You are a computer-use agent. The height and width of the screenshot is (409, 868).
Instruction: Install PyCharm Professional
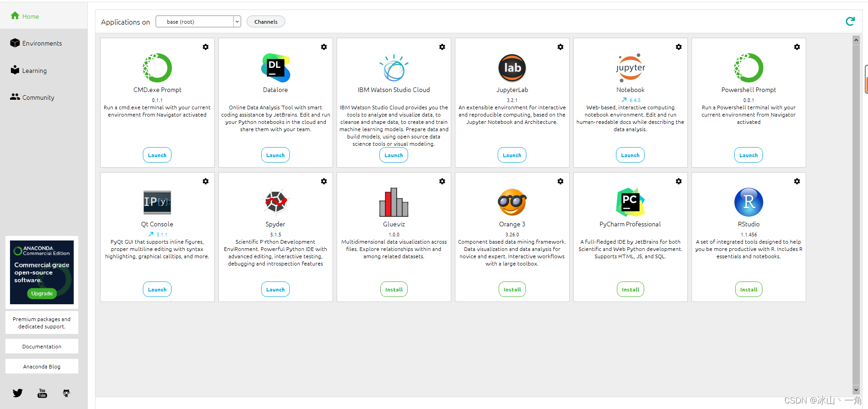pos(631,289)
